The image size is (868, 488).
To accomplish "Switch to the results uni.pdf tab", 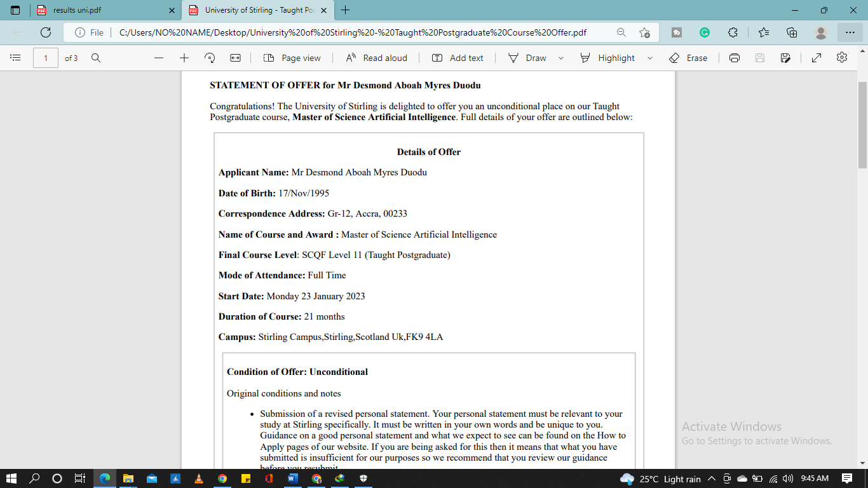I will click(x=105, y=10).
